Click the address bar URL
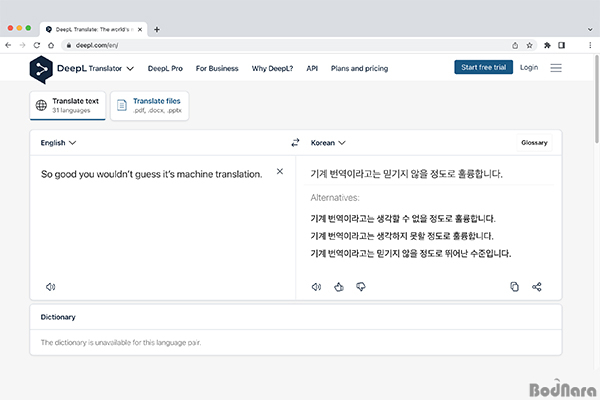This screenshot has width=600, height=400. tap(97, 45)
